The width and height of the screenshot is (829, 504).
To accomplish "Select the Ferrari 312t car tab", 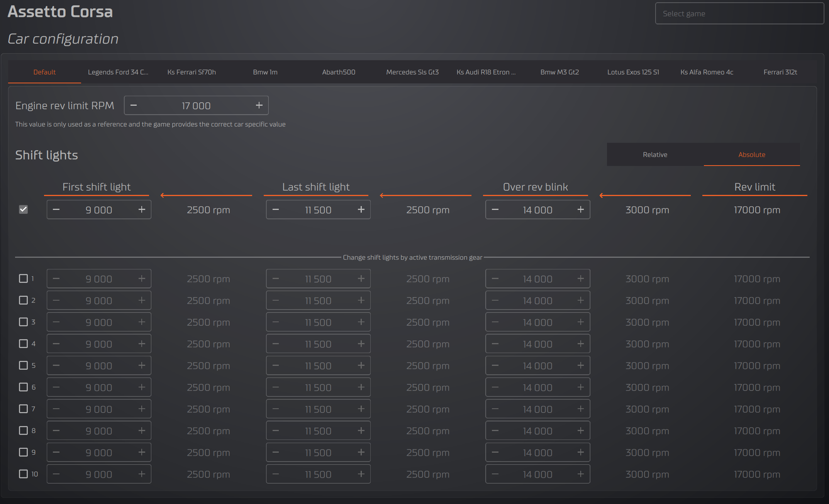I will click(x=780, y=72).
